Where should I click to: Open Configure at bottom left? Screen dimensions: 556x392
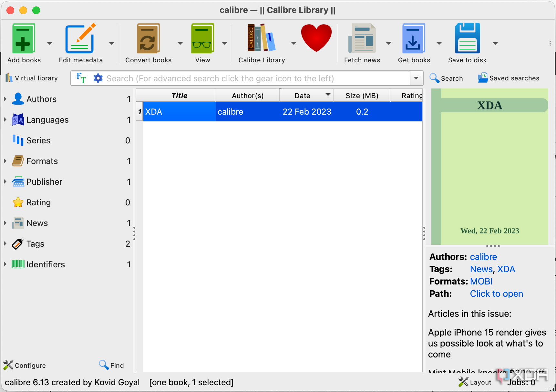tap(25, 365)
